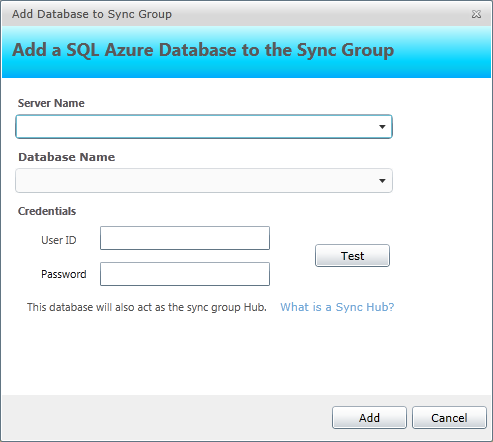
Task: Click the 'act as the sync group Hub' note
Action: (x=147, y=307)
